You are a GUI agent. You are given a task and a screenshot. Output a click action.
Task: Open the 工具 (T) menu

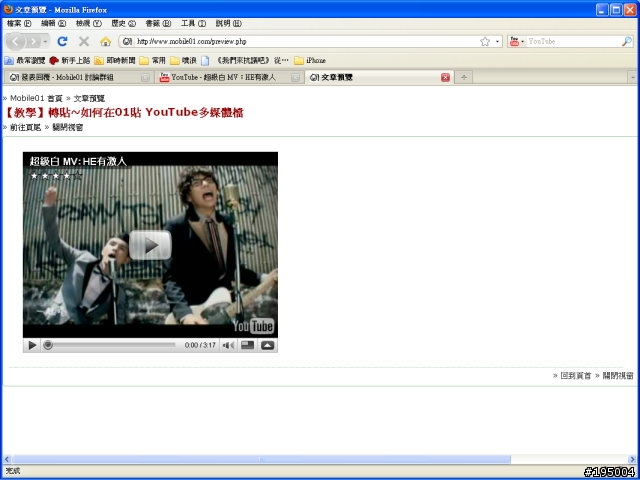click(193, 24)
